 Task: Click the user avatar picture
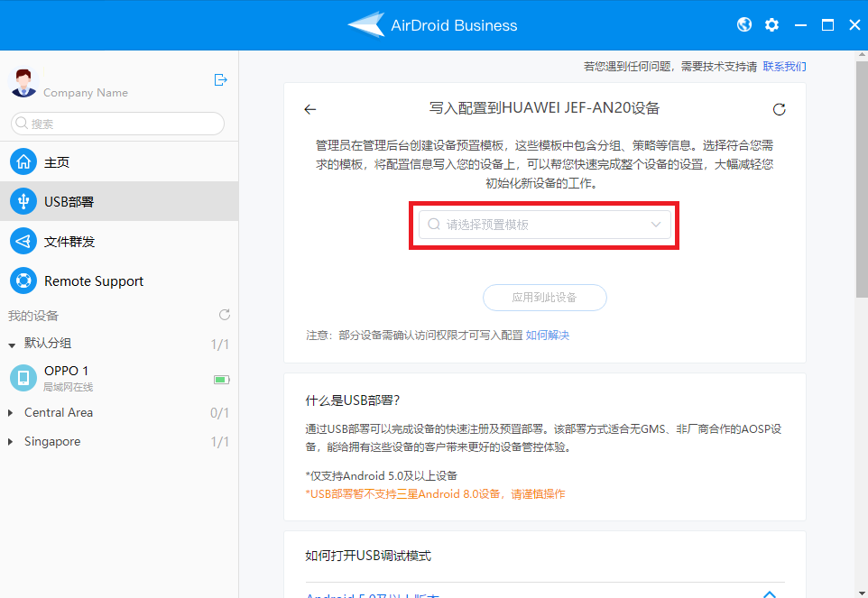pyautogui.click(x=23, y=82)
